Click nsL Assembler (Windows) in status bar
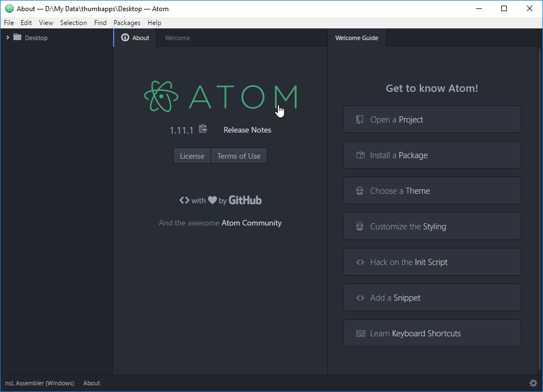Image resolution: width=543 pixels, height=392 pixels. point(40,383)
